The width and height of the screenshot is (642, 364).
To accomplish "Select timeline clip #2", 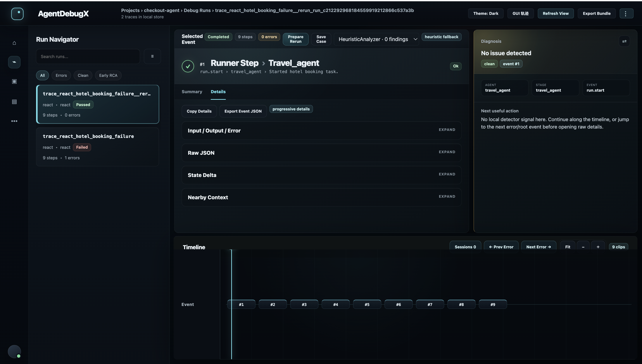I will [x=273, y=304].
